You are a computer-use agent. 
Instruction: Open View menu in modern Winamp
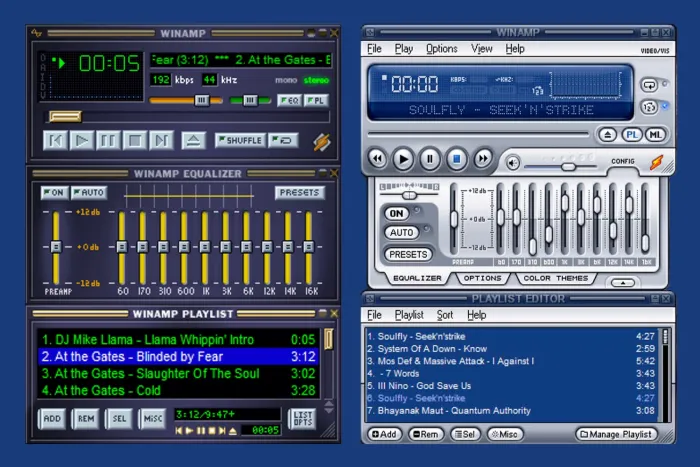[482, 49]
